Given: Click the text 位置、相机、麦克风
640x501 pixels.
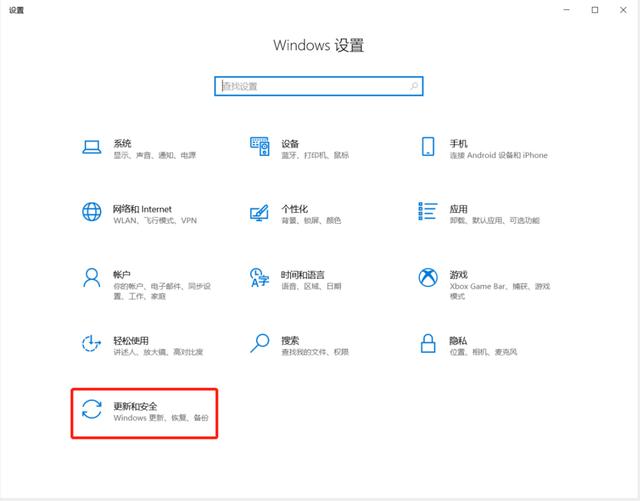Looking at the screenshot, I should [x=484, y=352].
